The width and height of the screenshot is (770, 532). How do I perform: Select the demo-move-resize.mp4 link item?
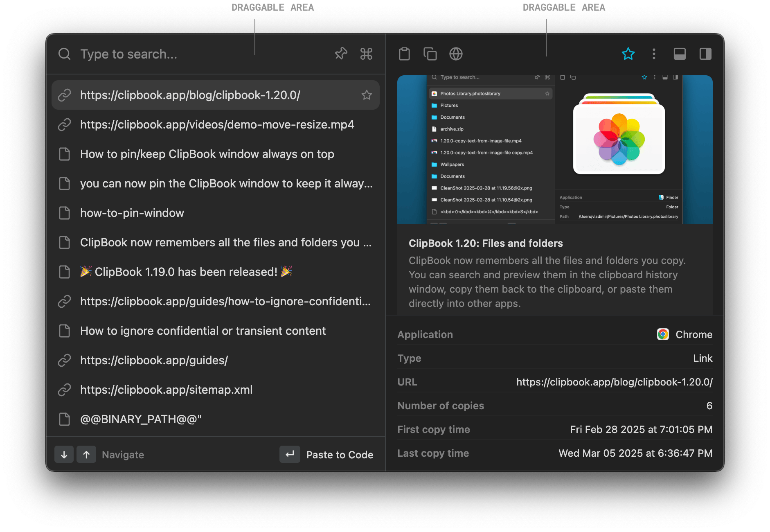coord(216,124)
